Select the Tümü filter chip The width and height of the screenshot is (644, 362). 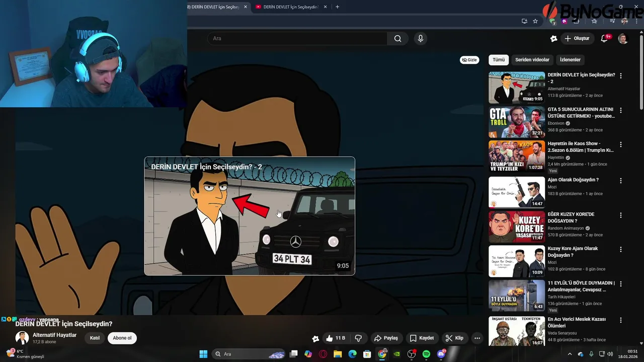point(499,60)
